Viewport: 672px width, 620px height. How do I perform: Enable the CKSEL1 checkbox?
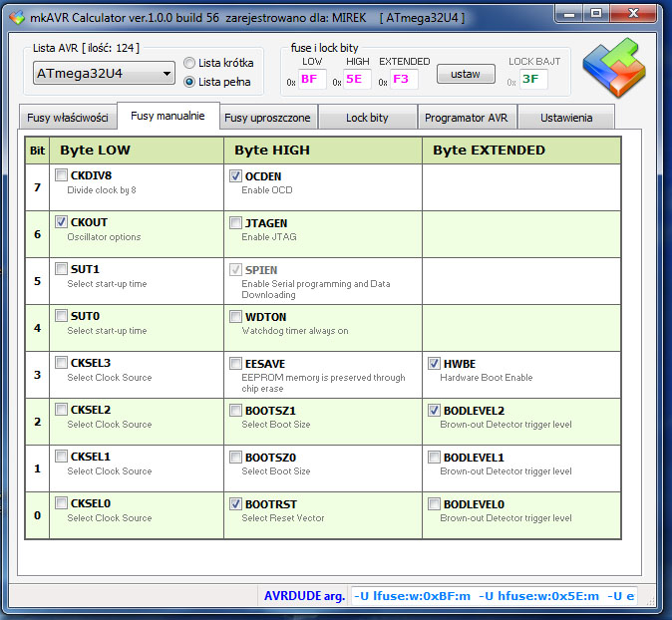61,456
